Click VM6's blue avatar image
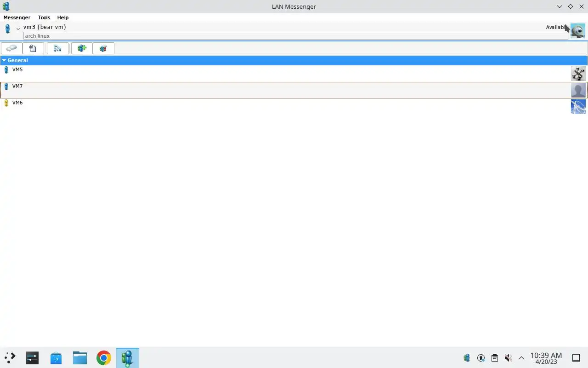This screenshot has width=588, height=368. (578, 107)
